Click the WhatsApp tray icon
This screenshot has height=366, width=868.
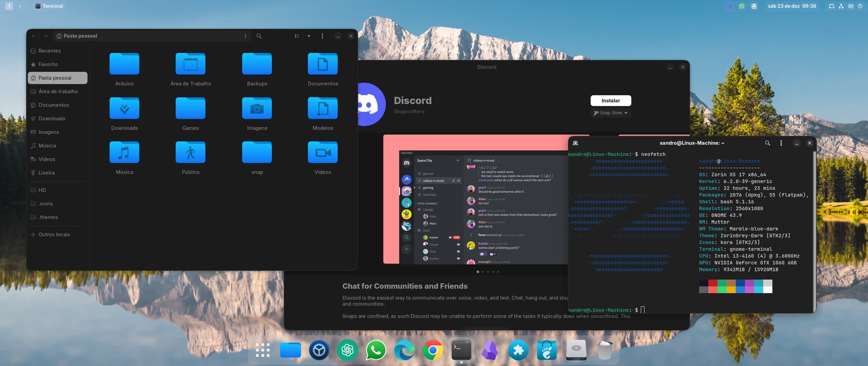click(x=742, y=6)
